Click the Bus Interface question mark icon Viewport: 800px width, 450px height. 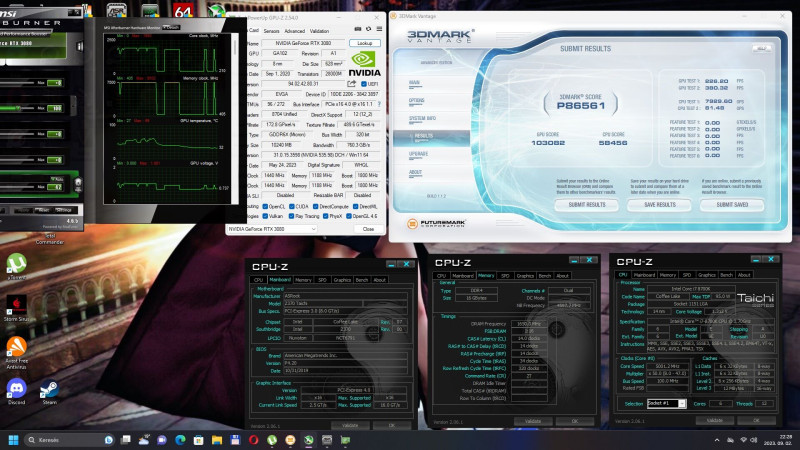379,104
